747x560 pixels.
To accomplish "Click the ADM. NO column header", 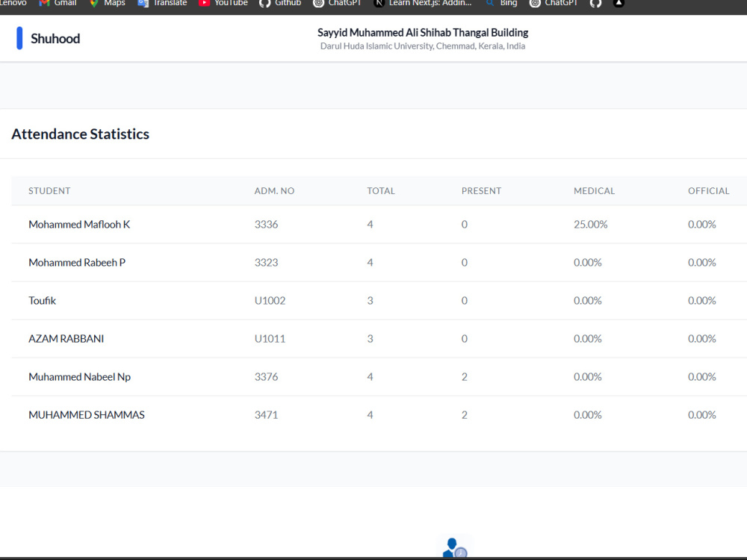I will click(x=274, y=191).
